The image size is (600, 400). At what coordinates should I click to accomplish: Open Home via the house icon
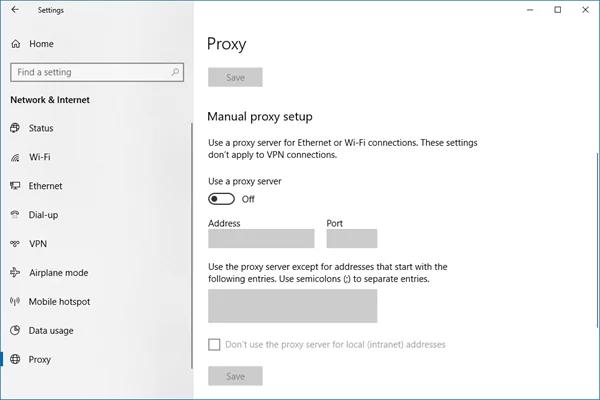[15, 44]
